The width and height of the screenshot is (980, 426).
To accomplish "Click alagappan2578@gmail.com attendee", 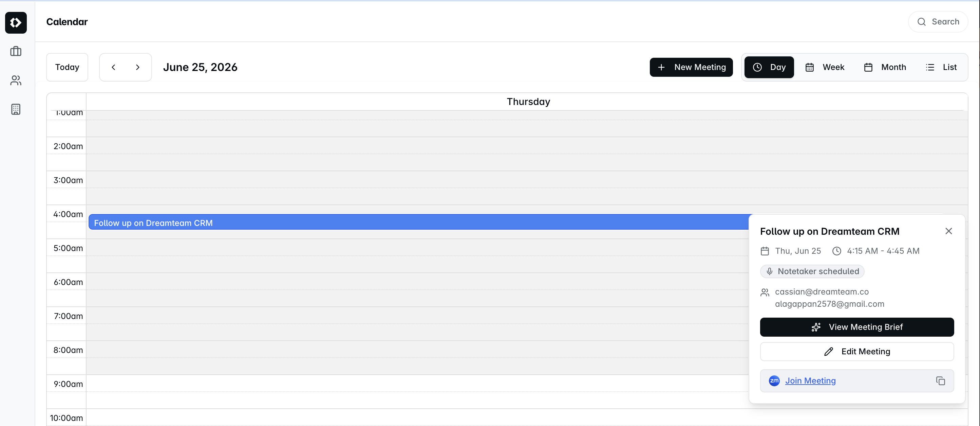I will pos(829,304).
